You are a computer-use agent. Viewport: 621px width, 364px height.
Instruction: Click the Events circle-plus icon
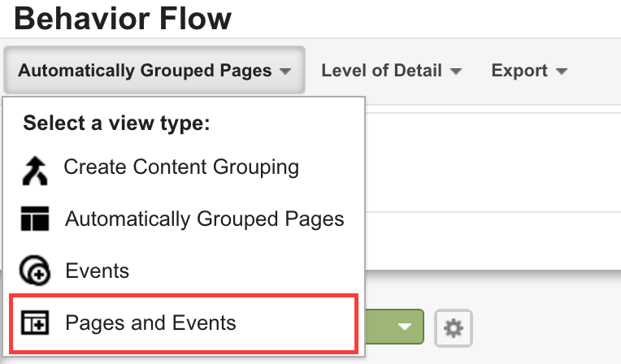(x=35, y=271)
